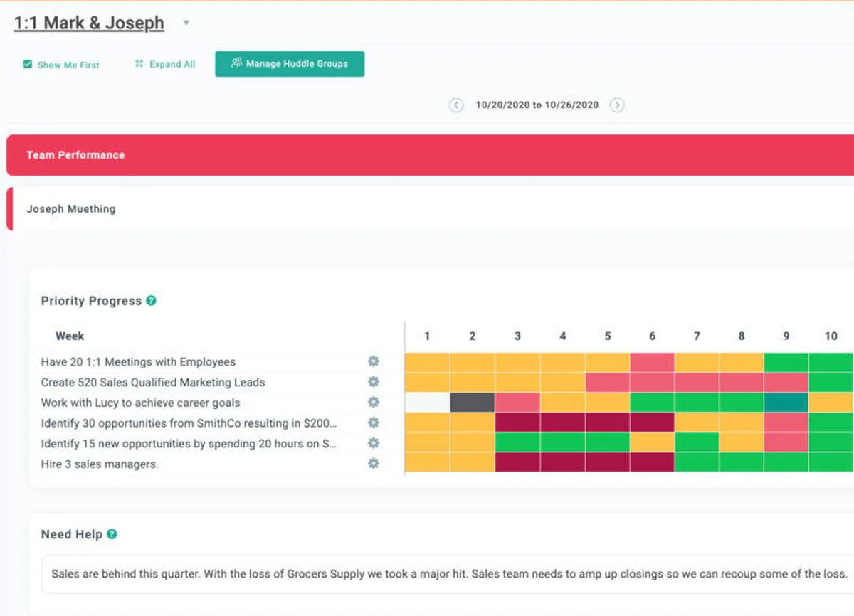Open gear settings for Hire 3 sales managers
The width and height of the screenshot is (854, 616).
374,464
